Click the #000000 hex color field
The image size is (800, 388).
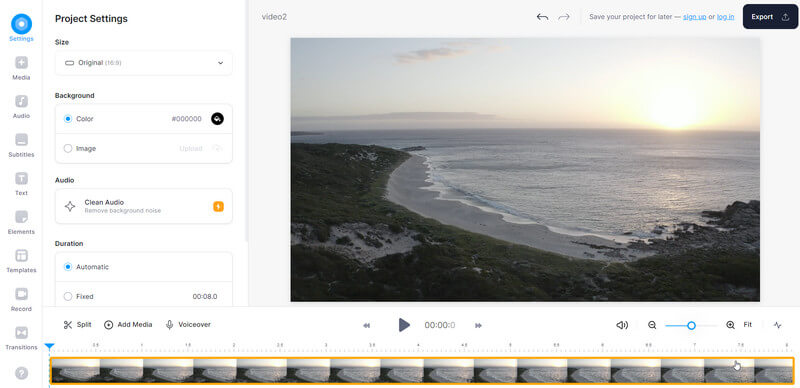(x=186, y=119)
